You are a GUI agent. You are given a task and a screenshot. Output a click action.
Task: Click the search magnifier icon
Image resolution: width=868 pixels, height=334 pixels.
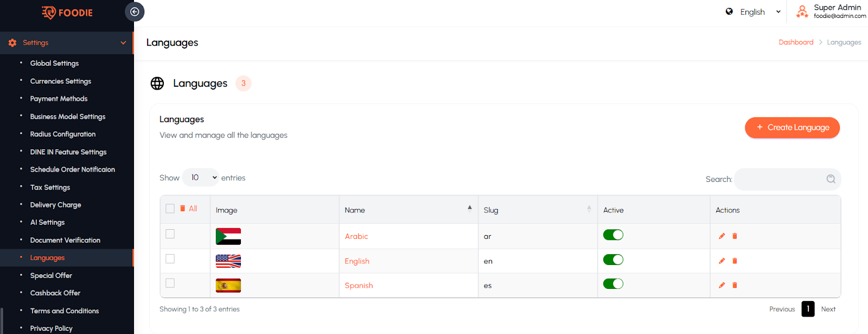[831, 179]
